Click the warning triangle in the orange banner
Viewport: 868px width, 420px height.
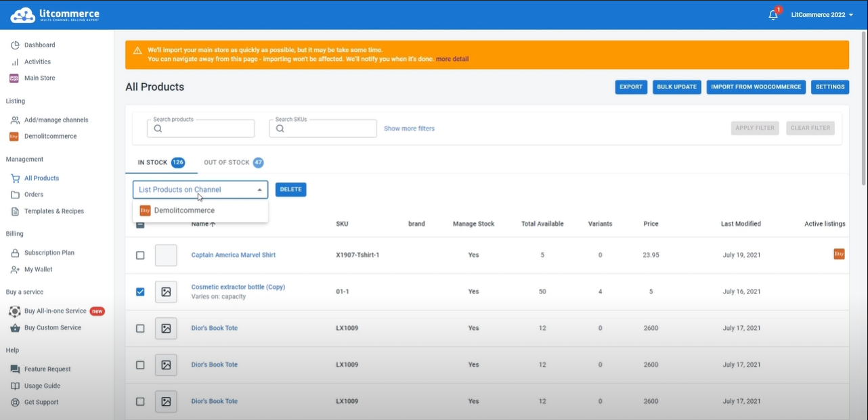point(137,51)
